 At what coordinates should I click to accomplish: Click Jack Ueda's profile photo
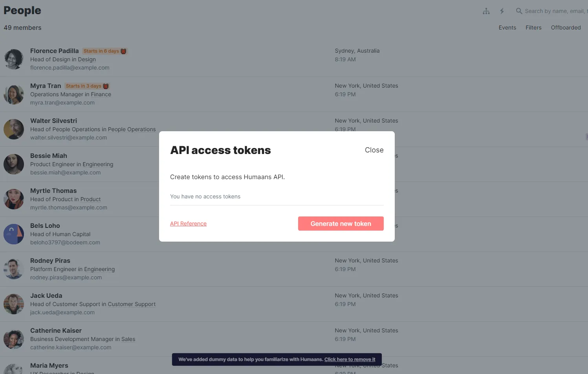coord(14,304)
